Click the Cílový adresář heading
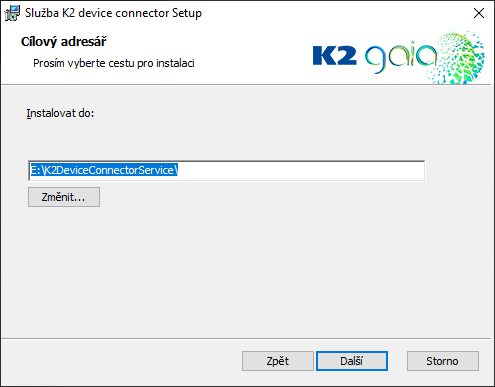 pos(63,42)
